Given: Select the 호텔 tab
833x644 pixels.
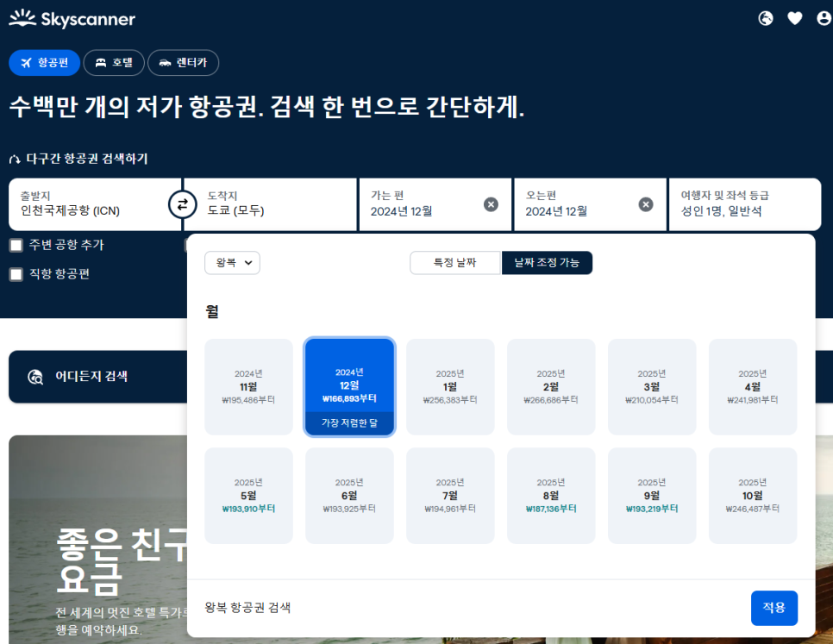Looking at the screenshot, I should click(114, 63).
